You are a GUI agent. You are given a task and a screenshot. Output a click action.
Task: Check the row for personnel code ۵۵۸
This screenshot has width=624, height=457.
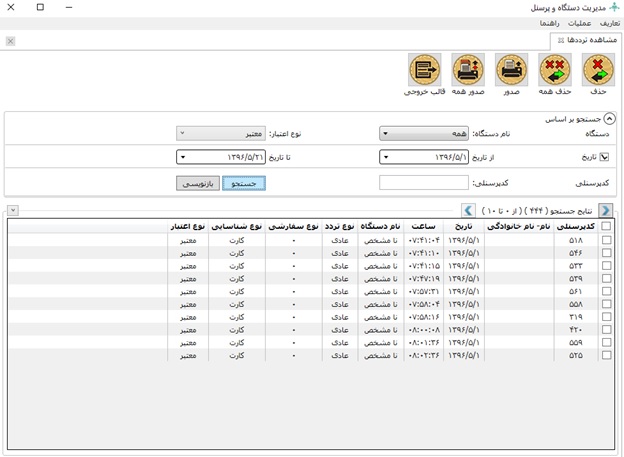(606, 304)
